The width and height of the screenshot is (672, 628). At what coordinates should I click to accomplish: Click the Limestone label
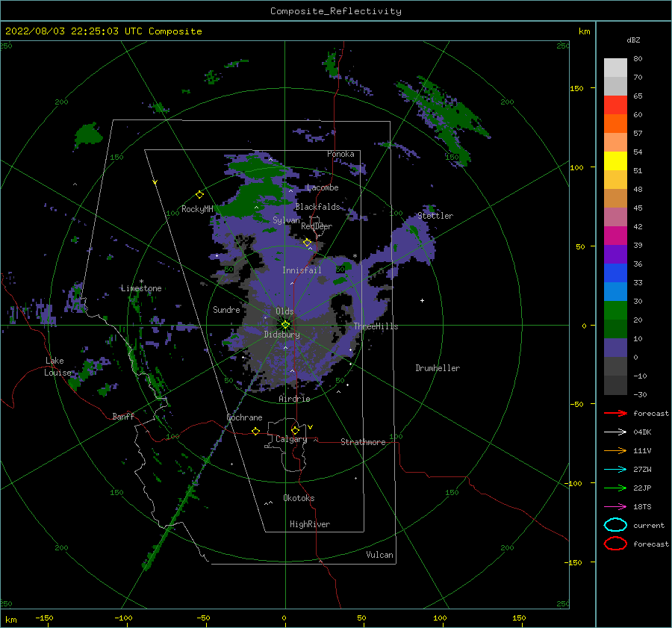[x=141, y=288]
